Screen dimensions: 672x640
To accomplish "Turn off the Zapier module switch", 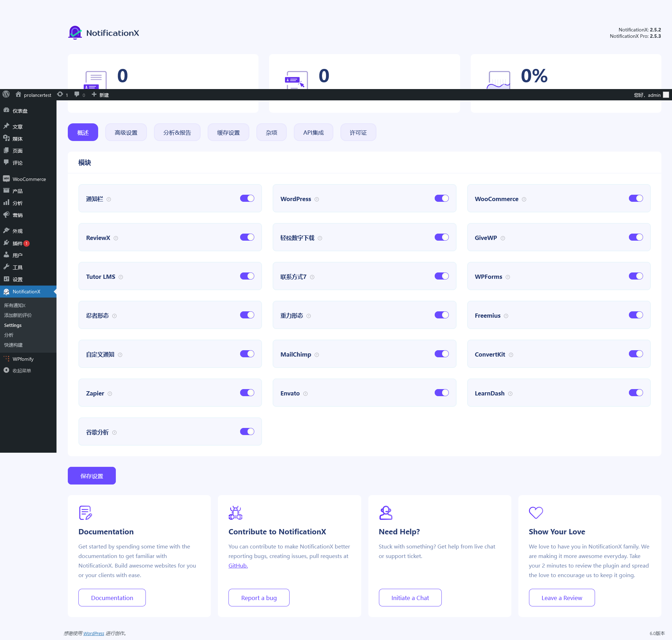I will pyautogui.click(x=247, y=393).
